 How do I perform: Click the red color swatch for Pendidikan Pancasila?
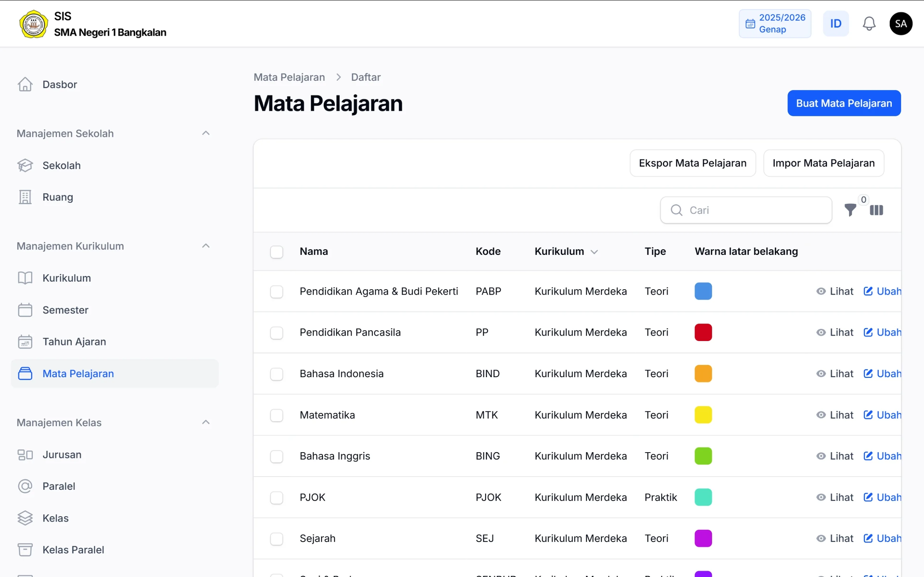pos(703,332)
